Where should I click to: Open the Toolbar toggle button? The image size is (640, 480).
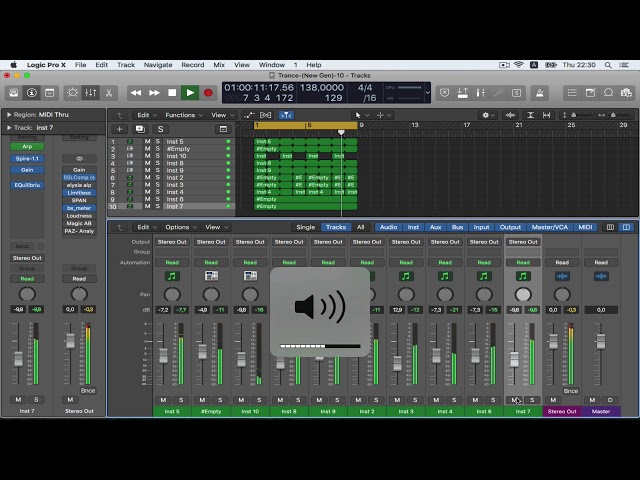click(49, 93)
